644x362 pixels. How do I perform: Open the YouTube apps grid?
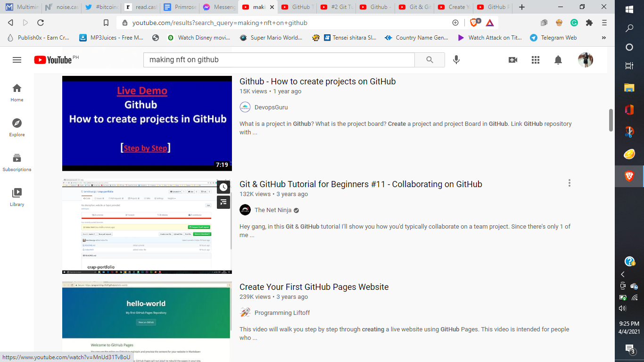[x=536, y=60]
